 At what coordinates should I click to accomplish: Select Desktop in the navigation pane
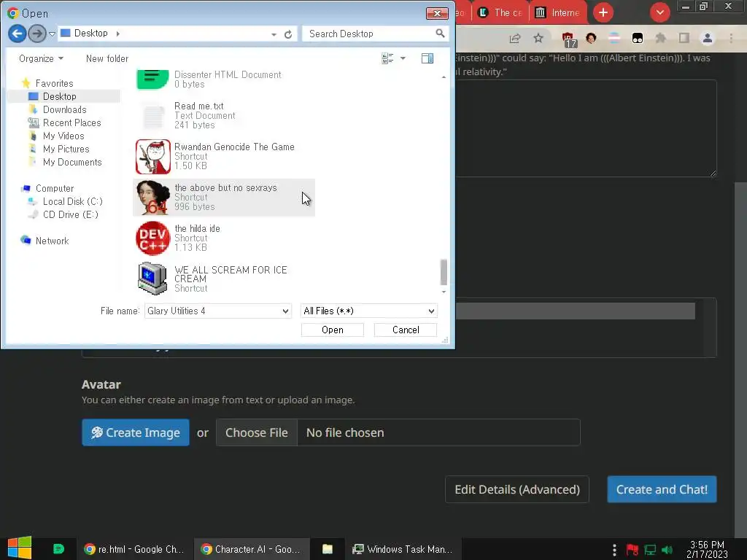(x=60, y=97)
